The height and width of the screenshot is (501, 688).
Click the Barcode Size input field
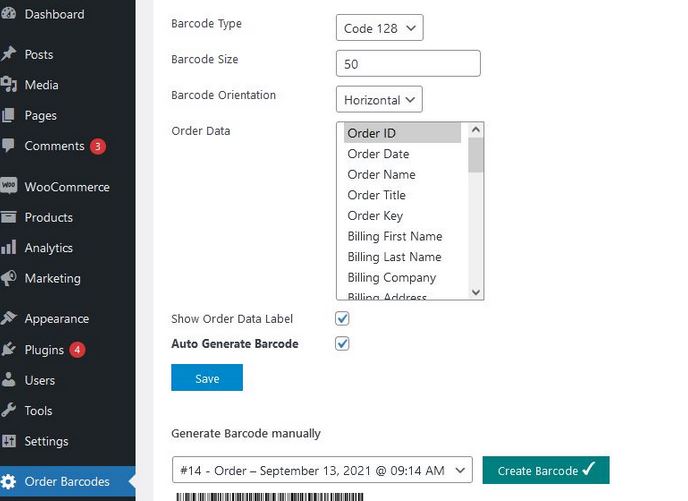(408, 64)
